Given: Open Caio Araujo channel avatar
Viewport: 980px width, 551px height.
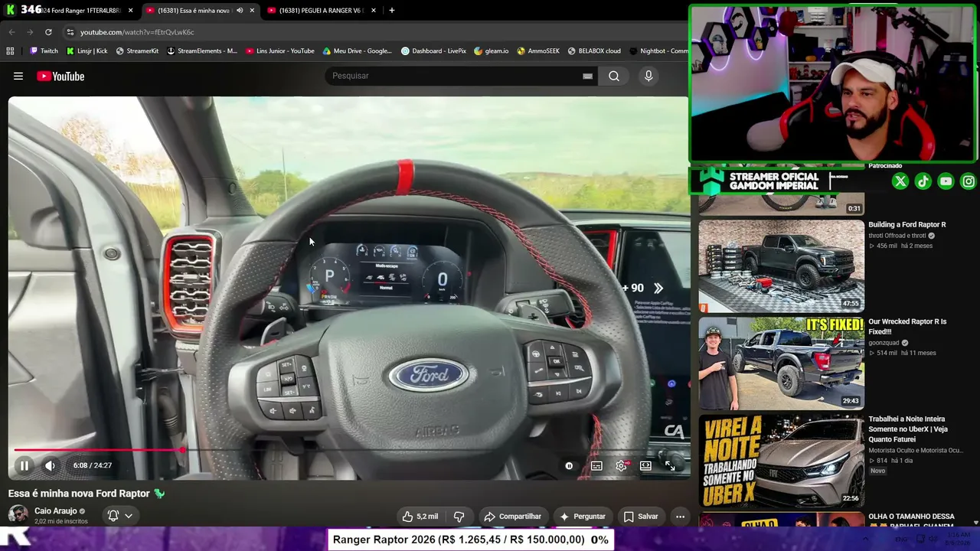Looking at the screenshot, I should pos(18,515).
